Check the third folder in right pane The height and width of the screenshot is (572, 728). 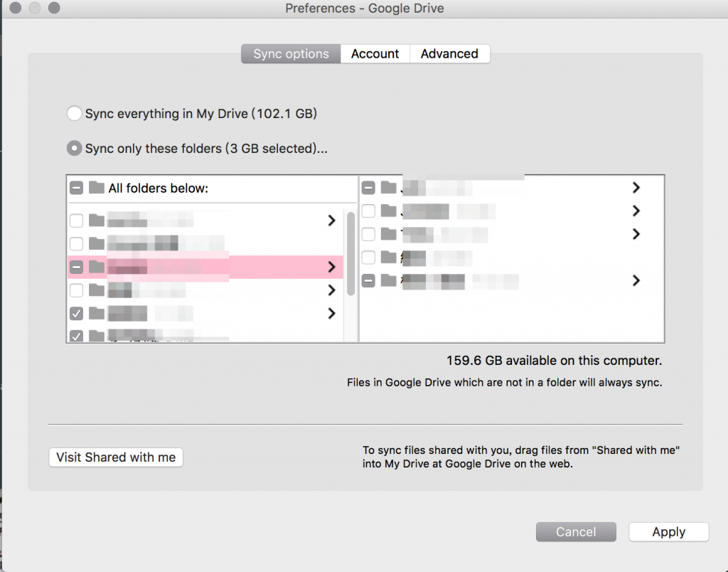pos(369,234)
